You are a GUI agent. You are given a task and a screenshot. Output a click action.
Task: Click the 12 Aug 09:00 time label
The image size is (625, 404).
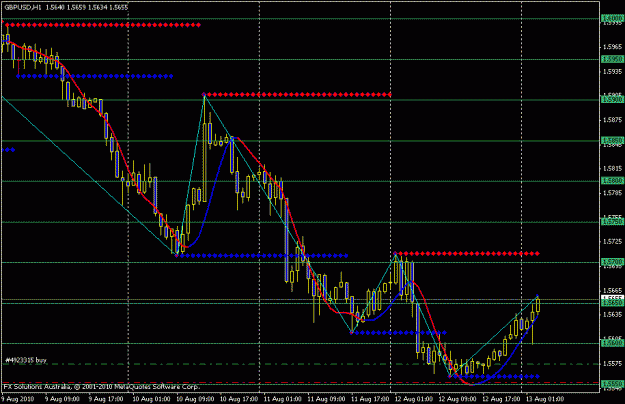(457, 399)
